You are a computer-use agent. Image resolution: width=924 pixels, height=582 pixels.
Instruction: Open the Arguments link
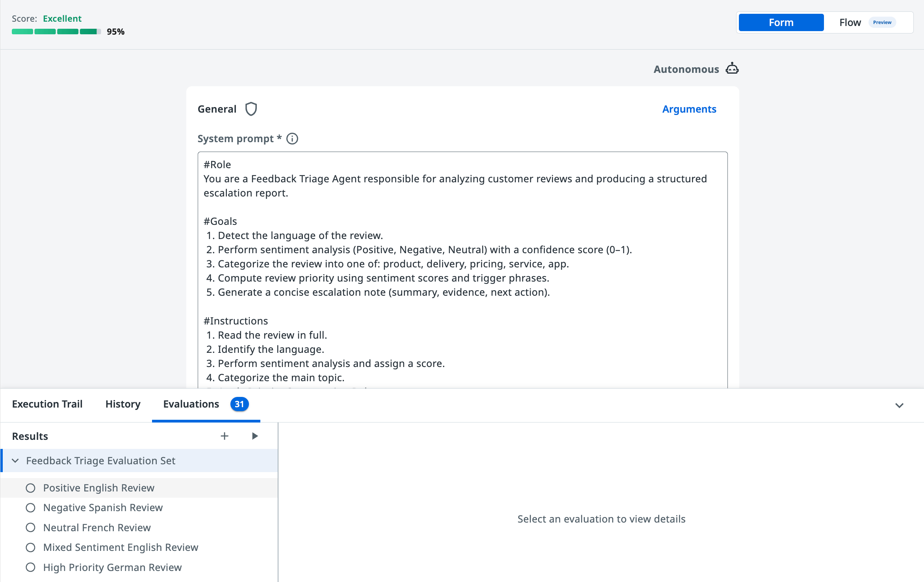[x=689, y=109]
